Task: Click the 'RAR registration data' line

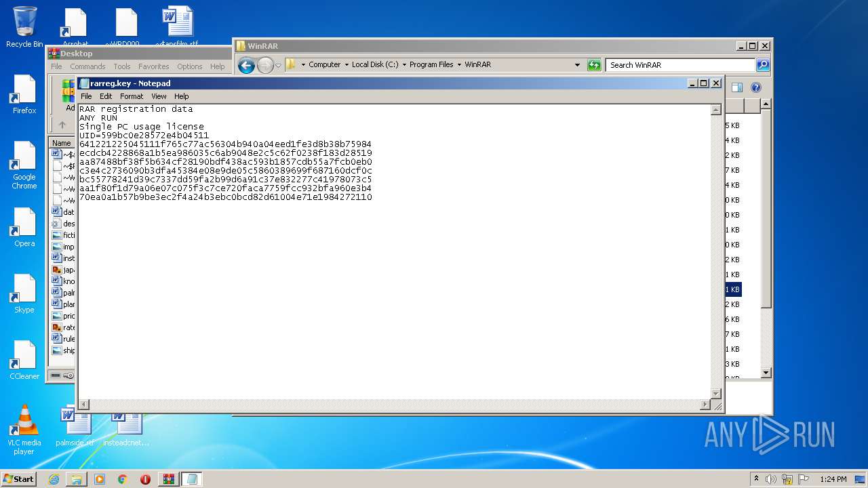Action: [136, 109]
